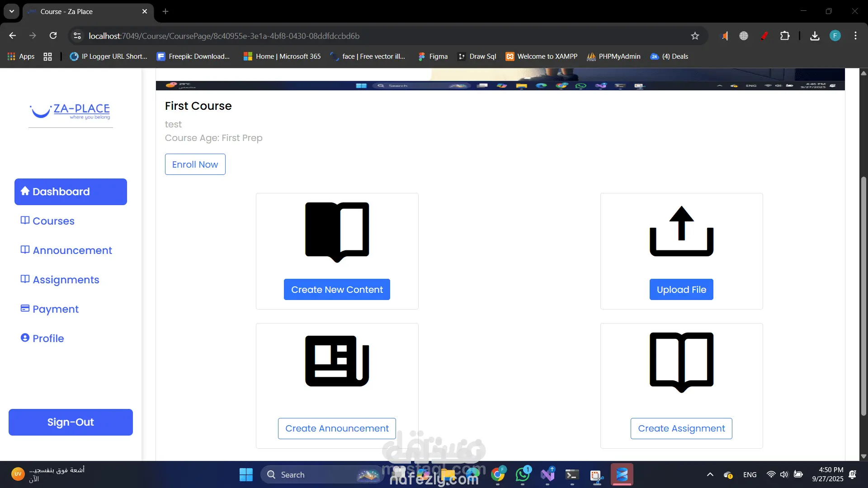868x488 pixels.
Task: Go to Courses in the sidebar
Action: (x=53, y=221)
